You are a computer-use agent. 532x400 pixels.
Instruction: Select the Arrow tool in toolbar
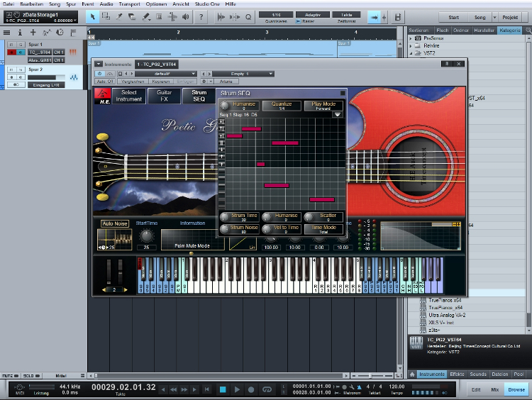[93, 16]
